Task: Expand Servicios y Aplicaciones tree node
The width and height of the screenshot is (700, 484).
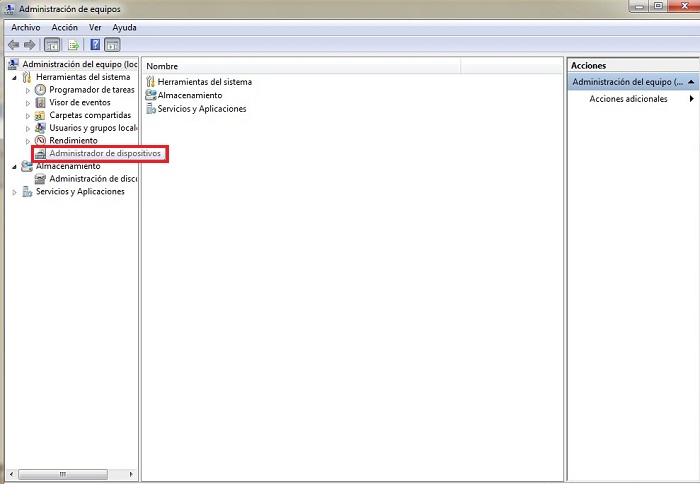Action: tap(14, 192)
